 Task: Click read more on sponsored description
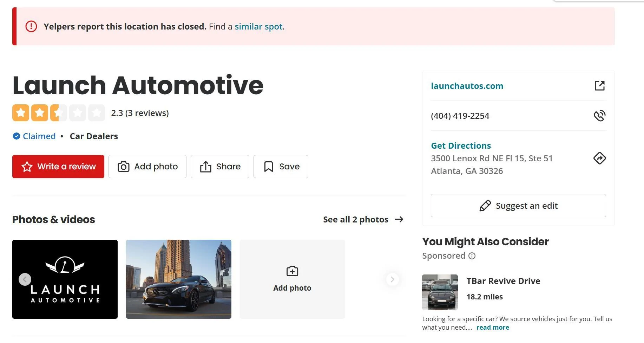tap(493, 328)
